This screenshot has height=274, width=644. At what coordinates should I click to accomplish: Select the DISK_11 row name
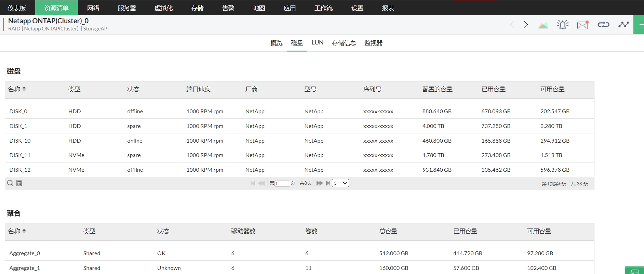[x=20, y=155]
